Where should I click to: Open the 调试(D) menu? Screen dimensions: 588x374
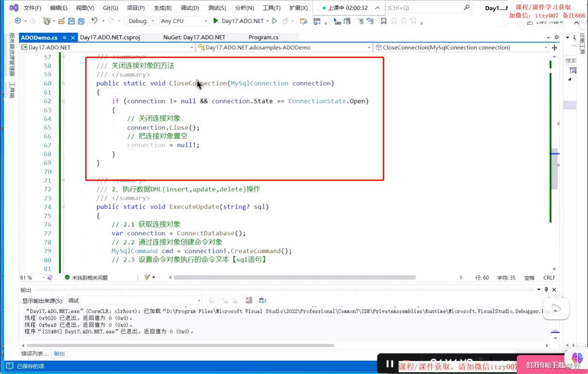click(x=189, y=8)
